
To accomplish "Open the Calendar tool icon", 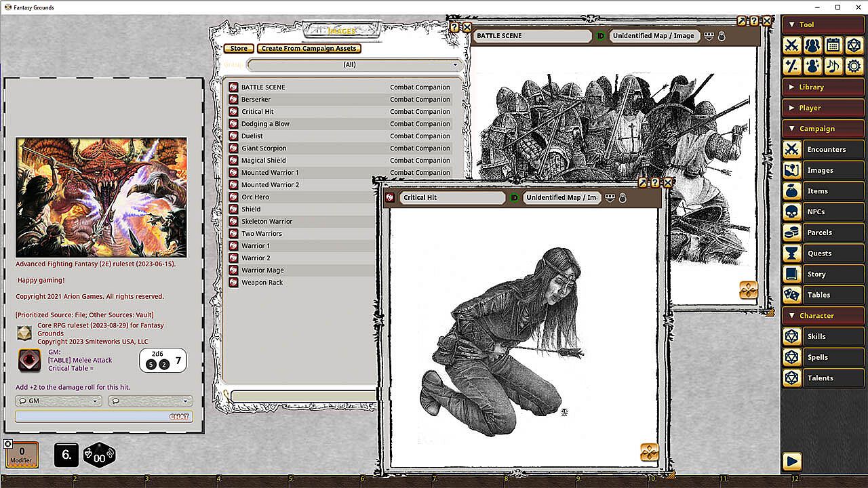I will pos(833,45).
